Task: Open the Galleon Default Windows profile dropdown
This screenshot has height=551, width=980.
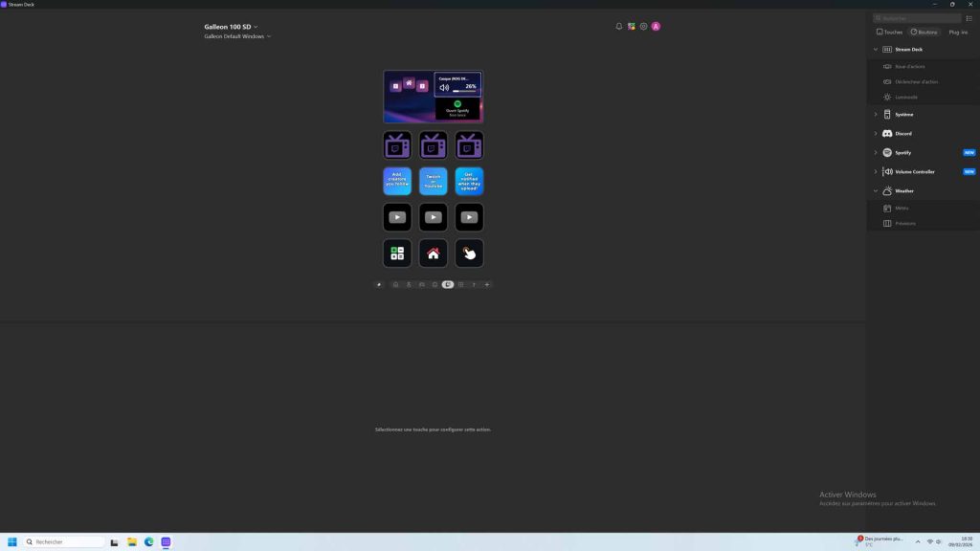Action: click(235, 36)
